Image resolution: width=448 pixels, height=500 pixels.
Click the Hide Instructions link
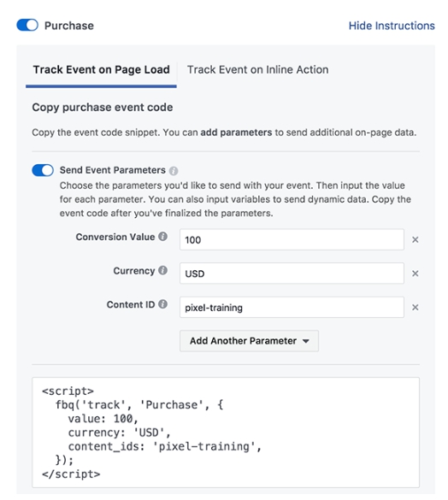(392, 26)
